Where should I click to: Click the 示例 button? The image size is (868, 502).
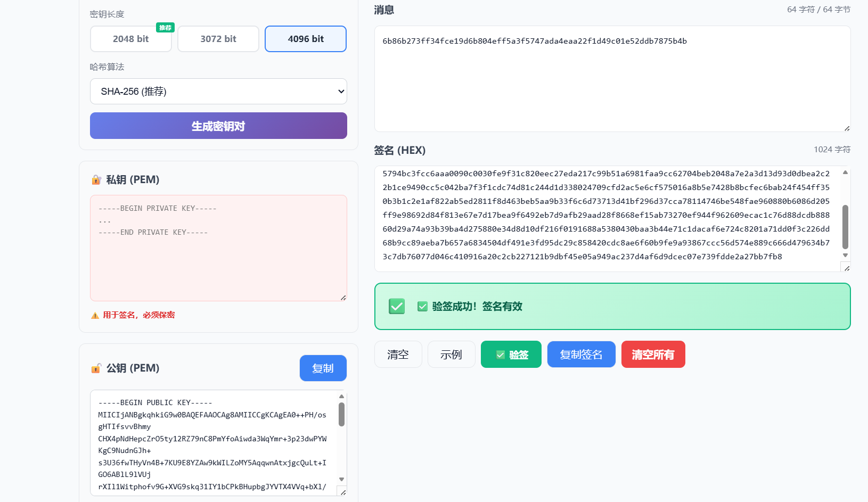[x=452, y=355]
